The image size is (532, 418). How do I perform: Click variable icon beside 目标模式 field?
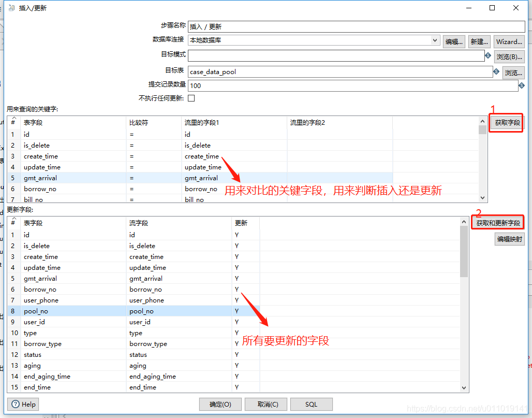pyautogui.click(x=488, y=55)
